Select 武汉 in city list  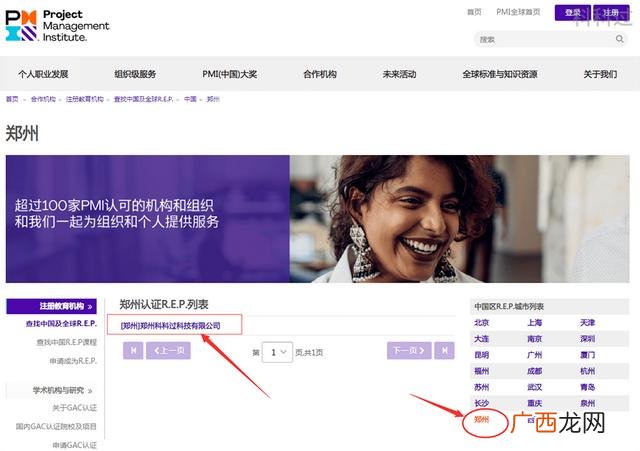coord(534,387)
